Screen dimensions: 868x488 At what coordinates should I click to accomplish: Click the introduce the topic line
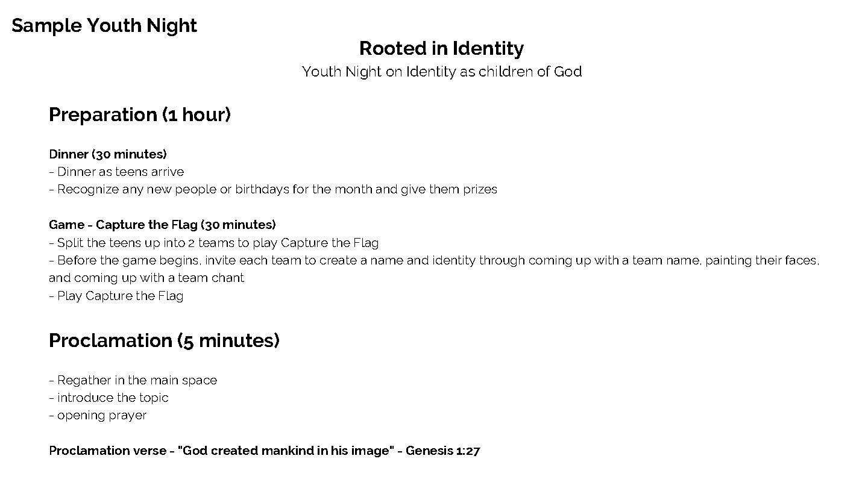pyautogui.click(x=108, y=398)
